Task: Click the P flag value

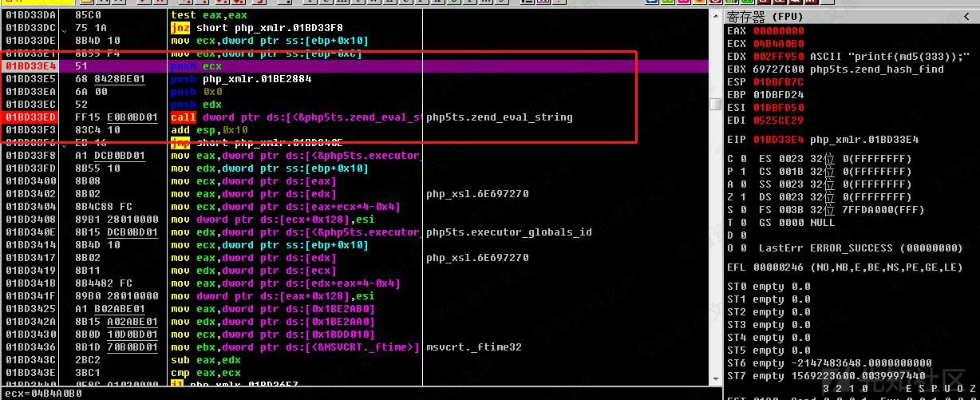Action: [743, 172]
